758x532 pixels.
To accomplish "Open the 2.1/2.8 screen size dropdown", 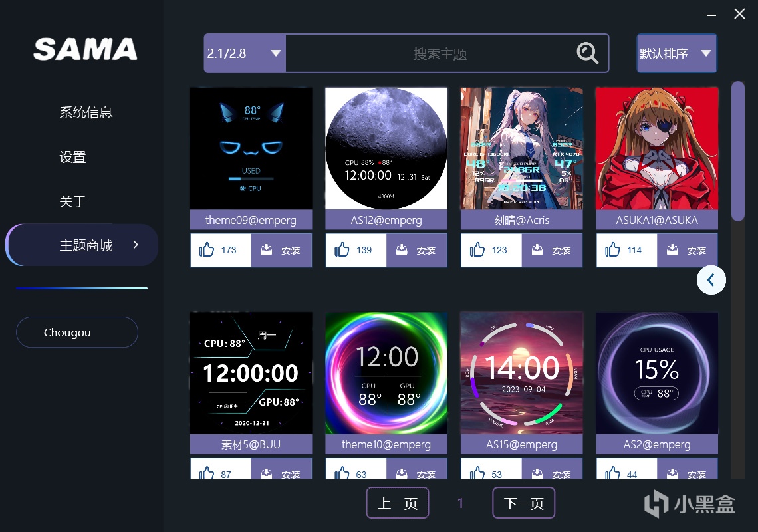I will (245, 53).
